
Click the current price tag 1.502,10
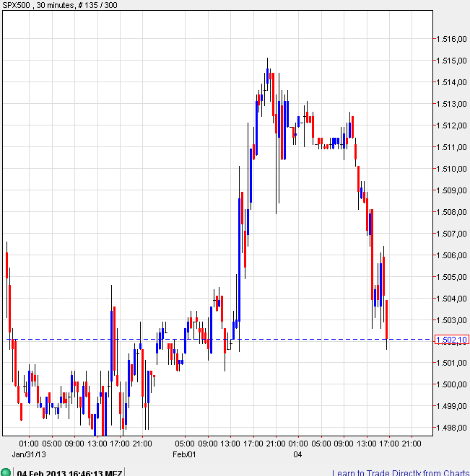point(452,340)
